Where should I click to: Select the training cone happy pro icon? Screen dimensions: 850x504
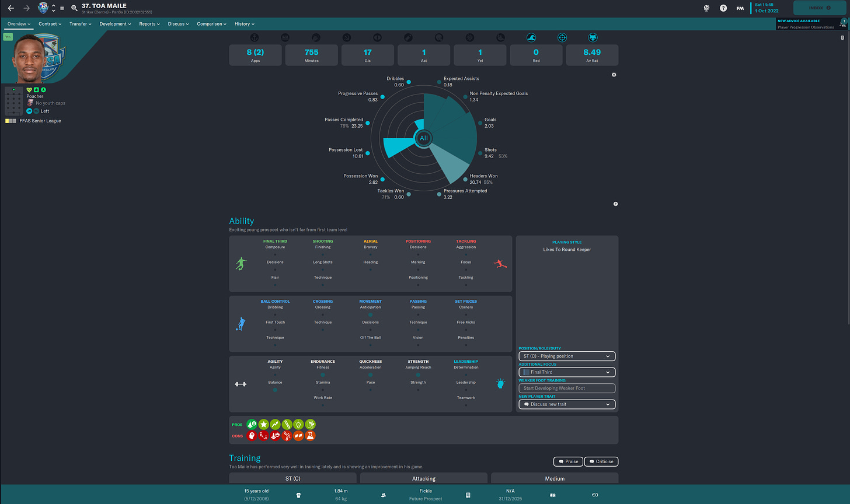tap(252, 425)
